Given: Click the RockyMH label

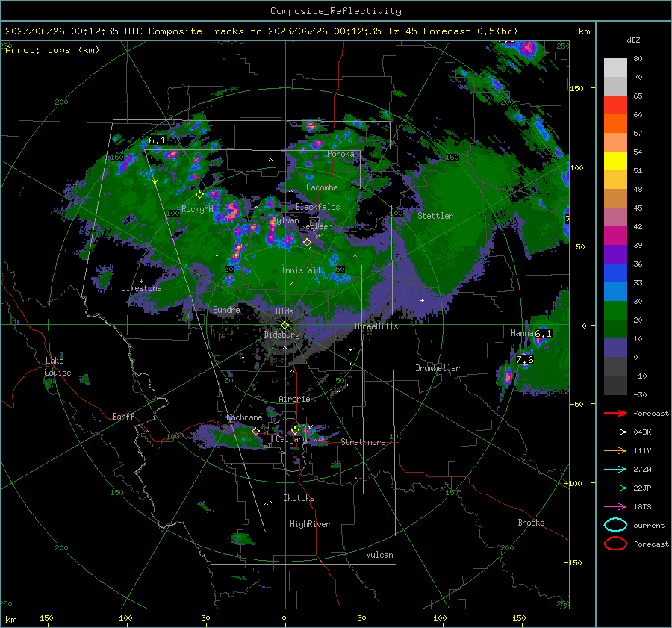Looking at the screenshot, I should tap(197, 209).
